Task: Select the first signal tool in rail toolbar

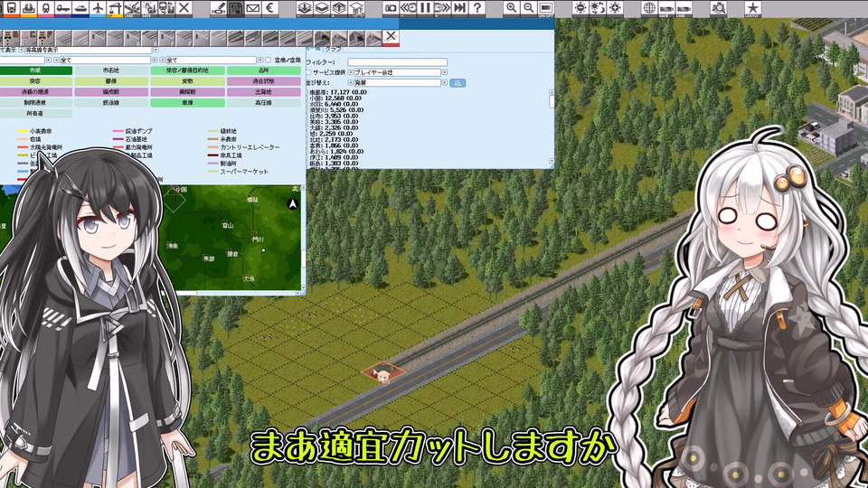Action: [12, 38]
